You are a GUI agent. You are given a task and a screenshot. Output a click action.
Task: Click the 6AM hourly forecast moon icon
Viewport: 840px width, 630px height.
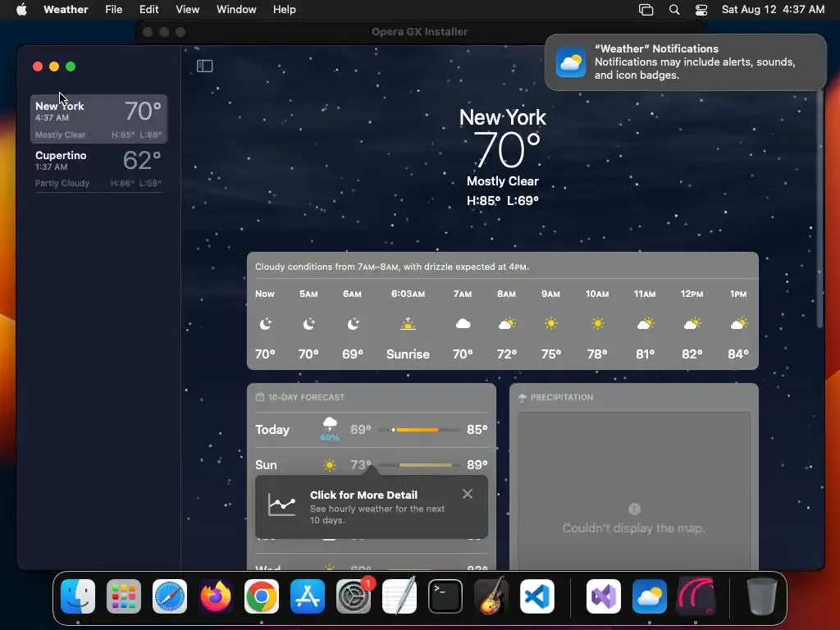(x=353, y=323)
